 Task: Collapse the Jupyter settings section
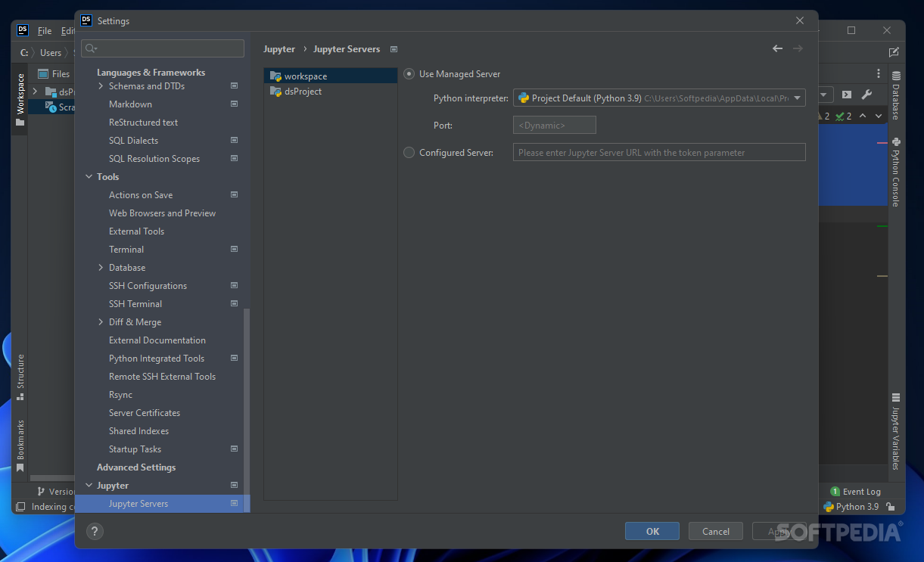pos(89,486)
